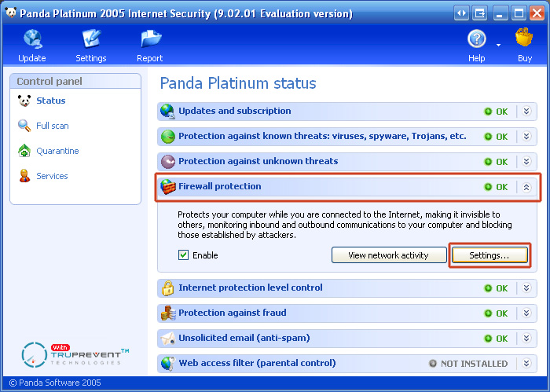
Task: Uncheck the Enable firewall checkbox
Action: (183, 255)
